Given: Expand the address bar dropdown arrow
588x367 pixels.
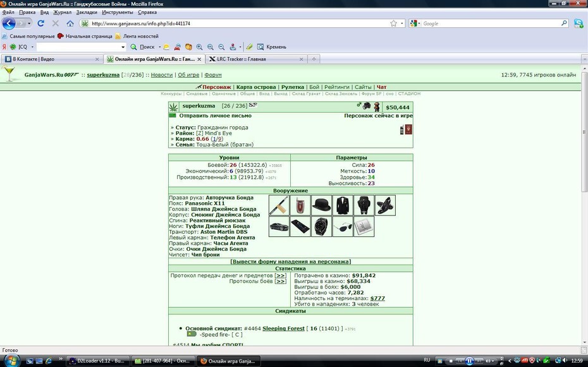Looking at the screenshot, I should pyautogui.click(x=402, y=23).
